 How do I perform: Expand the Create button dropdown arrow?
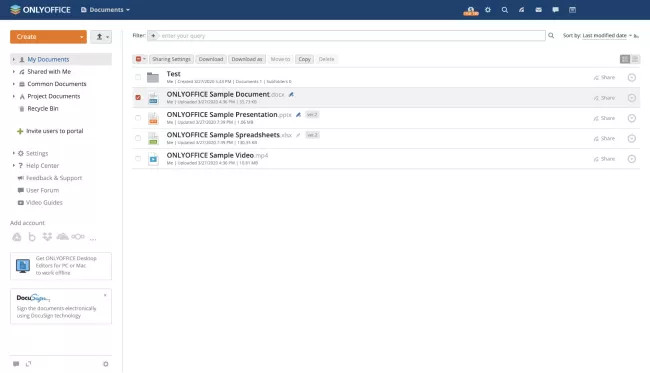[x=81, y=37]
